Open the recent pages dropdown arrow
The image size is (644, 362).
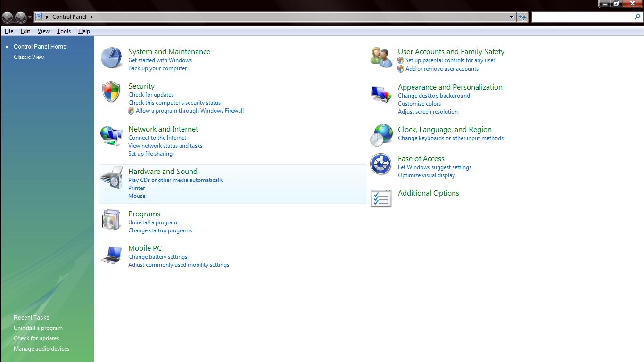tap(30, 17)
